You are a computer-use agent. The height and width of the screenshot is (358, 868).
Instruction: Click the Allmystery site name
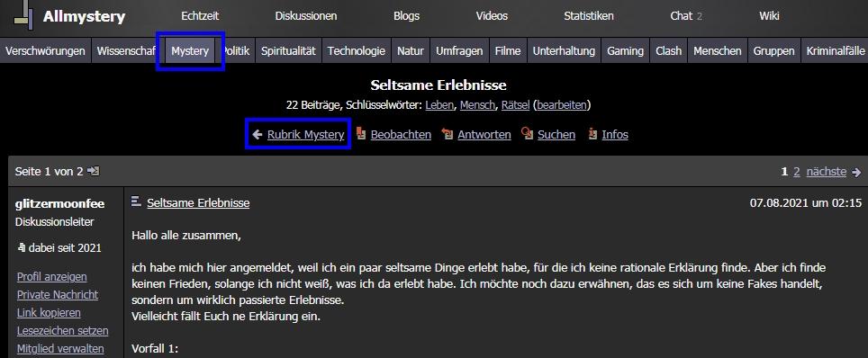[84, 16]
